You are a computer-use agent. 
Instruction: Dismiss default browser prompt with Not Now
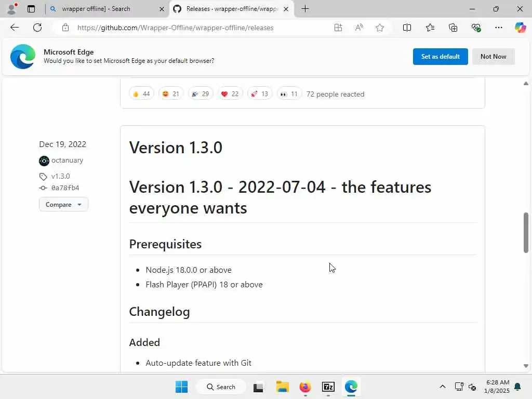coord(494,57)
